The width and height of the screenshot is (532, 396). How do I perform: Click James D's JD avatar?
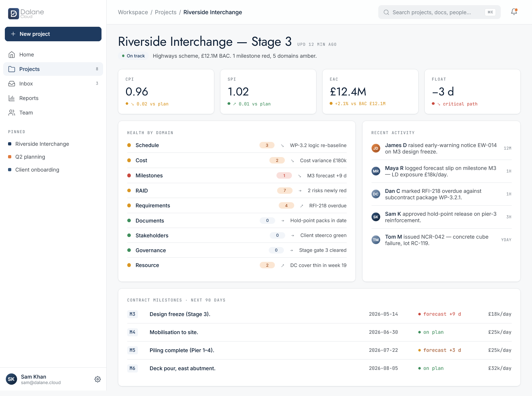[376, 148]
